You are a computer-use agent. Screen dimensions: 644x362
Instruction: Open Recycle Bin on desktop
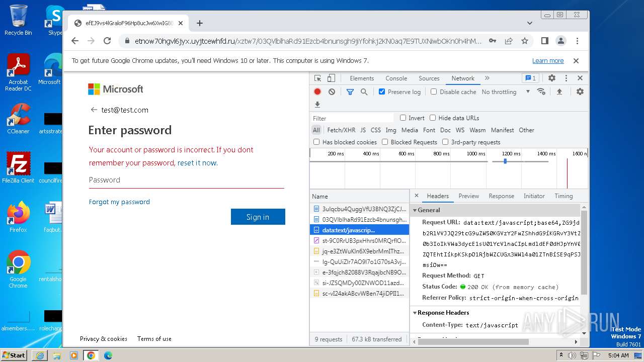coord(18,20)
